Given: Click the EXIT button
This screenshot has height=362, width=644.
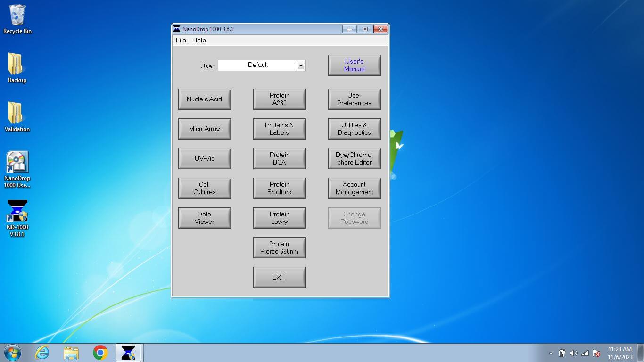Looking at the screenshot, I should coord(280,277).
